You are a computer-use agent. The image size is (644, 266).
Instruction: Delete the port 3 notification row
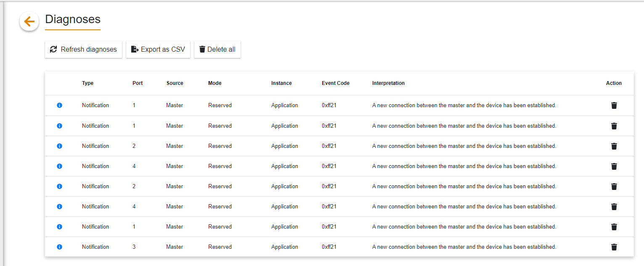click(614, 247)
